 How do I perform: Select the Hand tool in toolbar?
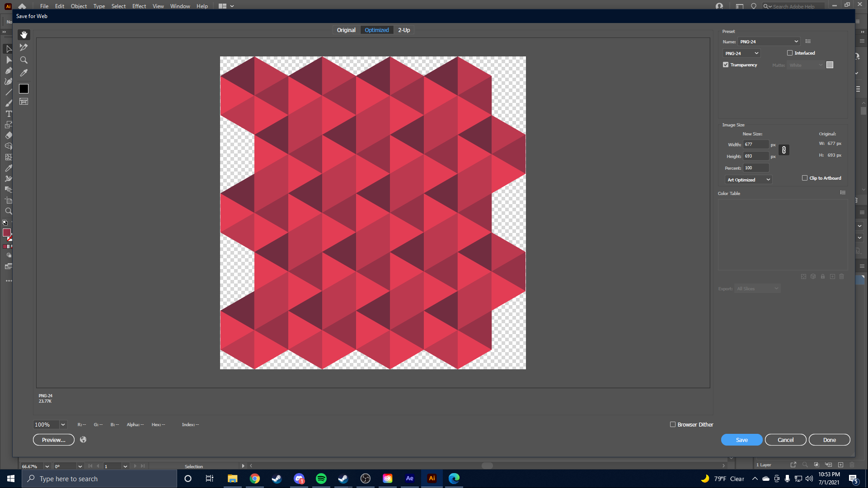(24, 35)
